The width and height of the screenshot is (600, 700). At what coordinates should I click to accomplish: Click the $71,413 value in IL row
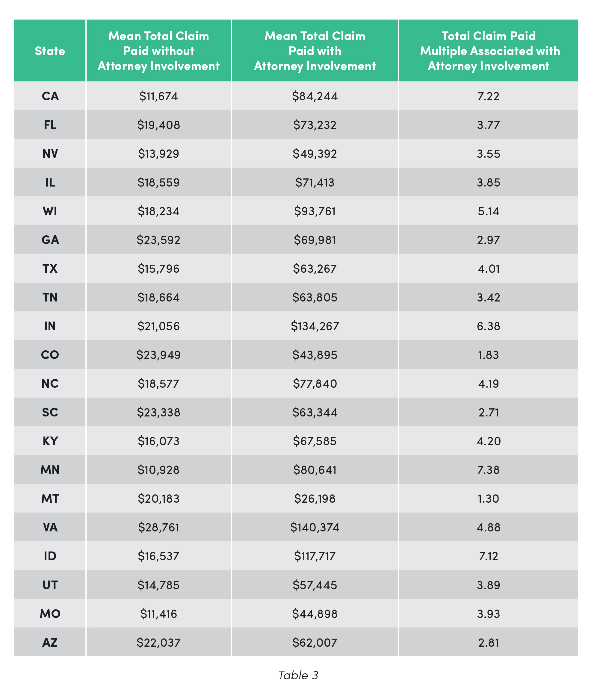coord(315,182)
